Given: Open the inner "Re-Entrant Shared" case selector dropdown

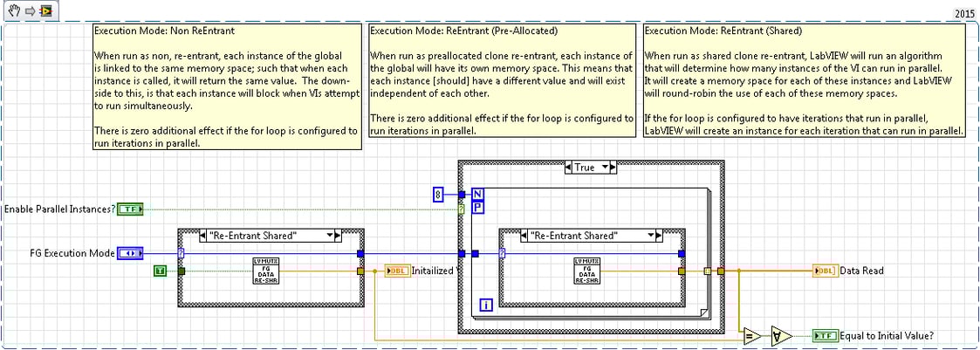Looking at the screenshot, I should click(651, 236).
